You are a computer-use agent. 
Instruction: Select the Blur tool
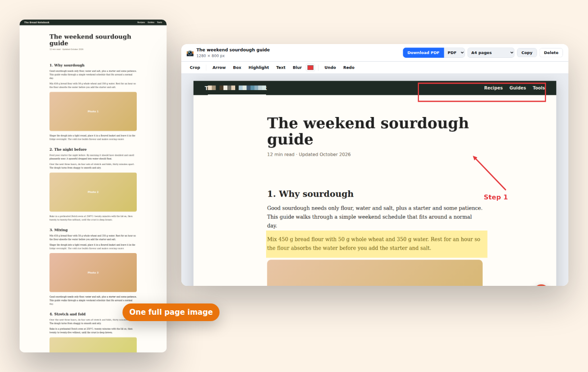(x=297, y=68)
